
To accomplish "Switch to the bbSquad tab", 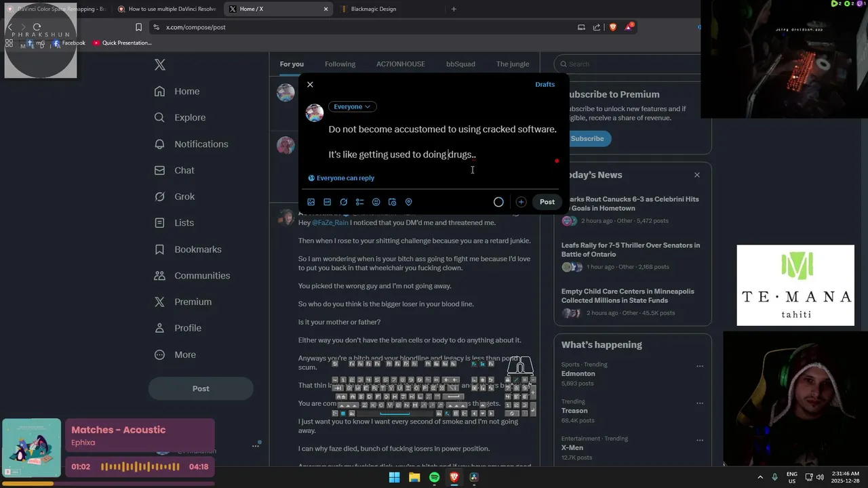I will click(460, 64).
